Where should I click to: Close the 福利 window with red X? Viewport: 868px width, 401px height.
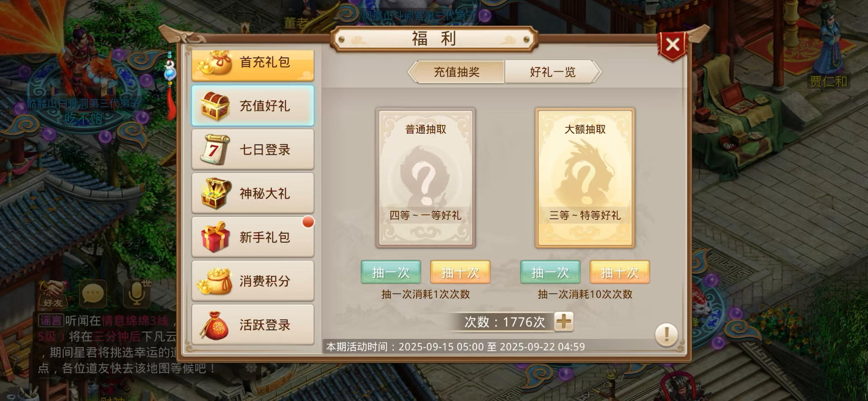(672, 45)
